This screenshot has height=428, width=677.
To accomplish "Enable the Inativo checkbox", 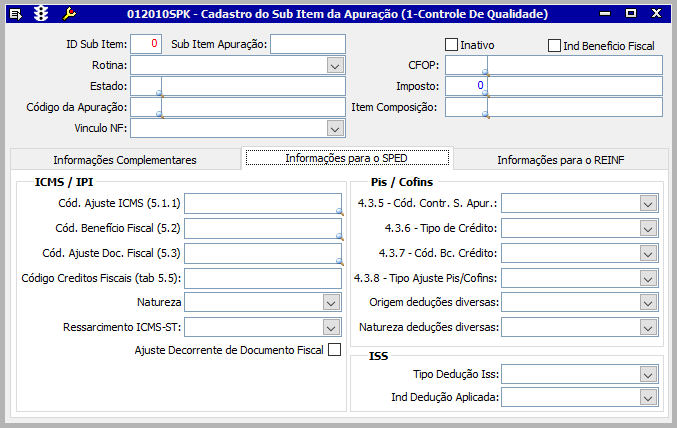I will (x=452, y=45).
